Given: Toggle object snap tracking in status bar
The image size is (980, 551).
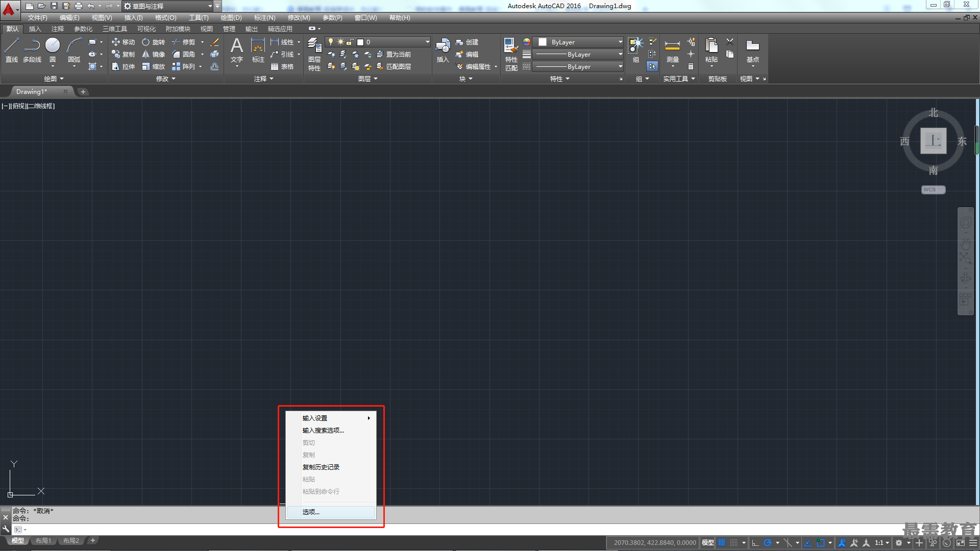Looking at the screenshot, I should [808, 543].
